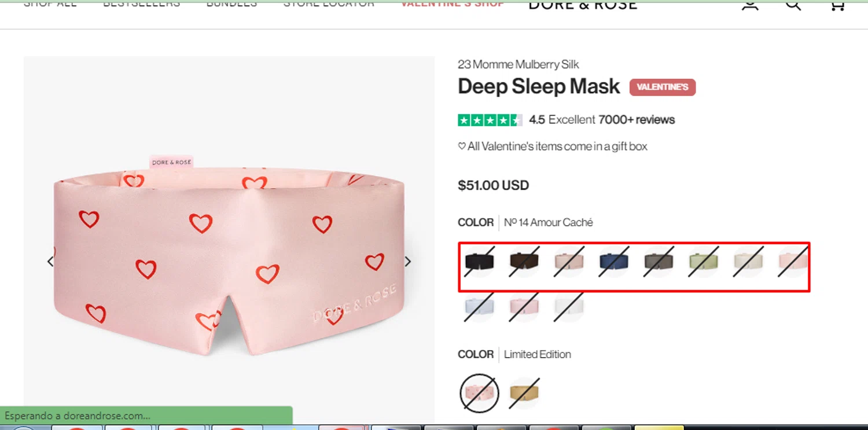Advance to next product image arrow
This screenshot has width=868, height=430.
coord(408,262)
